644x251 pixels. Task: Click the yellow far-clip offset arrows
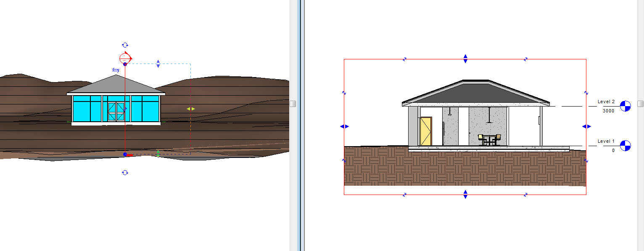tap(191, 109)
